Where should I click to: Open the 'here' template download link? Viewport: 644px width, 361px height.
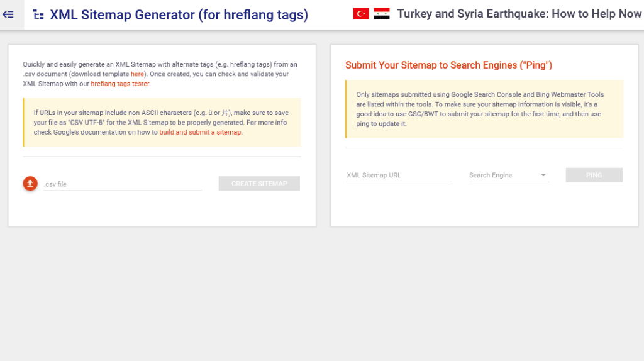tap(137, 74)
